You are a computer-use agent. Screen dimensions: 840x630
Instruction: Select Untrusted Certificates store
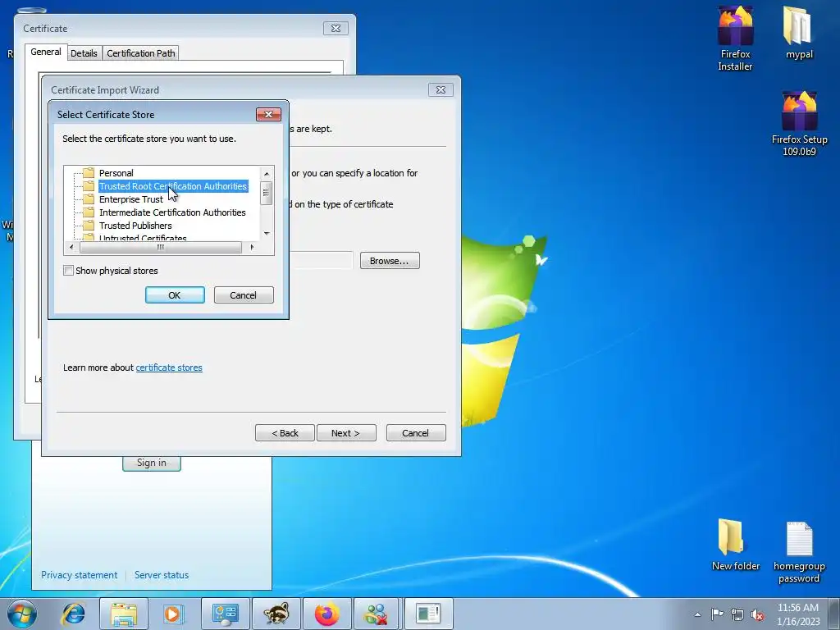pyautogui.click(x=143, y=237)
